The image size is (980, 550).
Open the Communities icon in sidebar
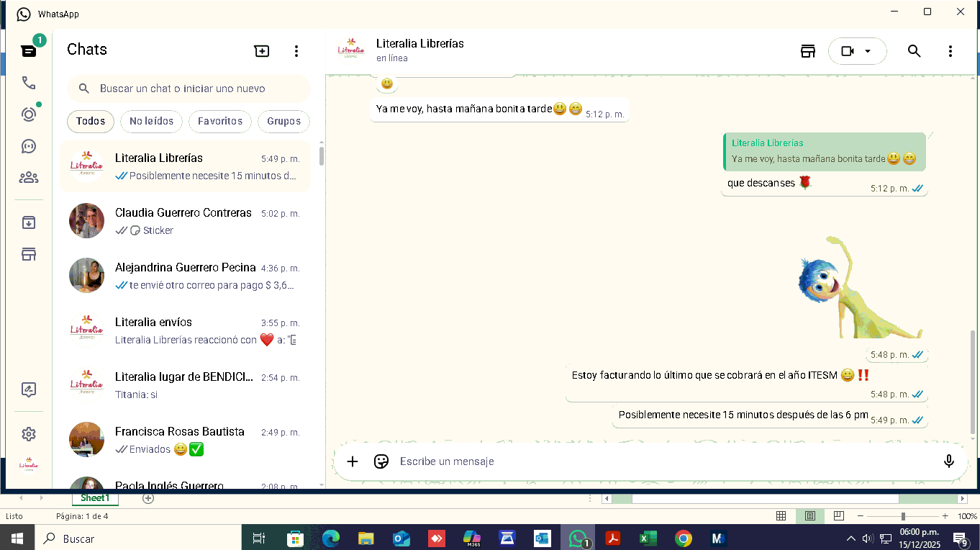[29, 177]
